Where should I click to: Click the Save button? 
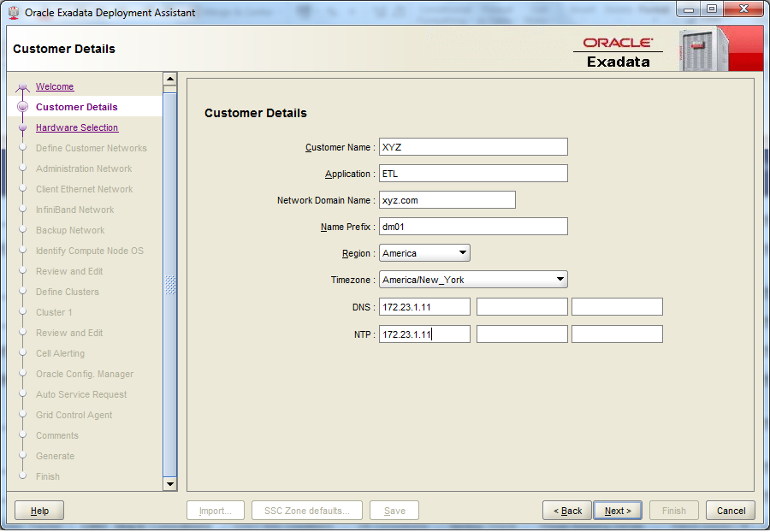pyautogui.click(x=394, y=511)
